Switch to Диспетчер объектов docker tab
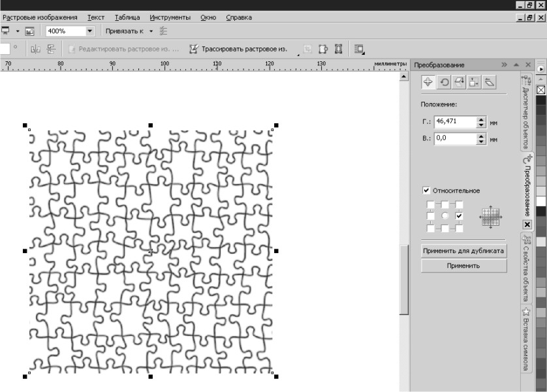The image size is (547, 392). [x=526, y=112]
